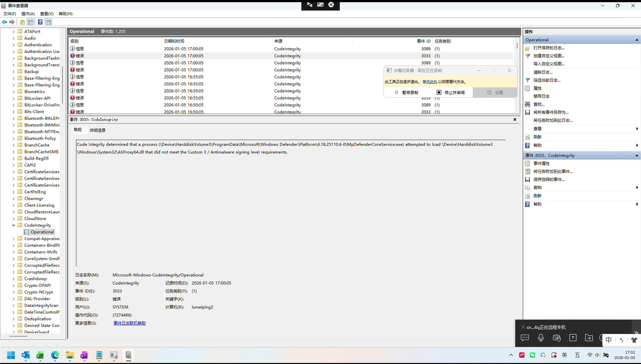The image size is (641, 364).
Task: Expand the Biometrics tree node
Action: (x=13, y=92)
